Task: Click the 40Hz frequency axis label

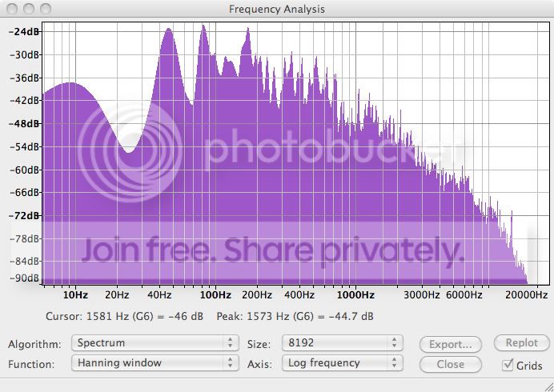Action: [159, 295]
